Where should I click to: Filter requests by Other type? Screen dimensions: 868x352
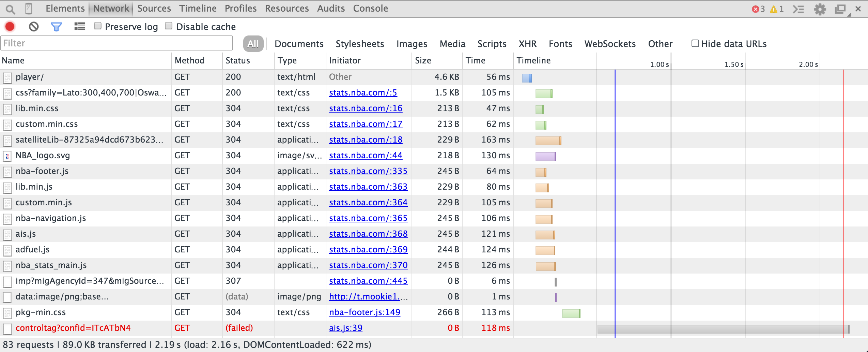coord(660,44)
